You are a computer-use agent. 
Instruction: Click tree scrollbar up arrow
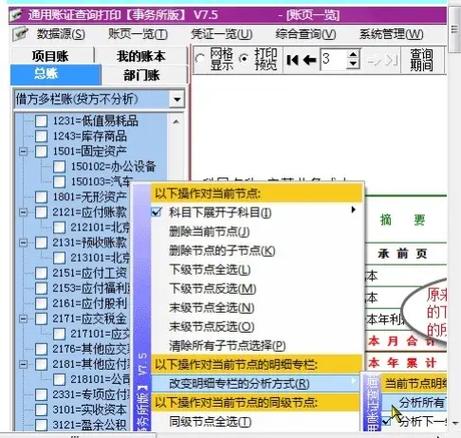[x=176, y=122]
